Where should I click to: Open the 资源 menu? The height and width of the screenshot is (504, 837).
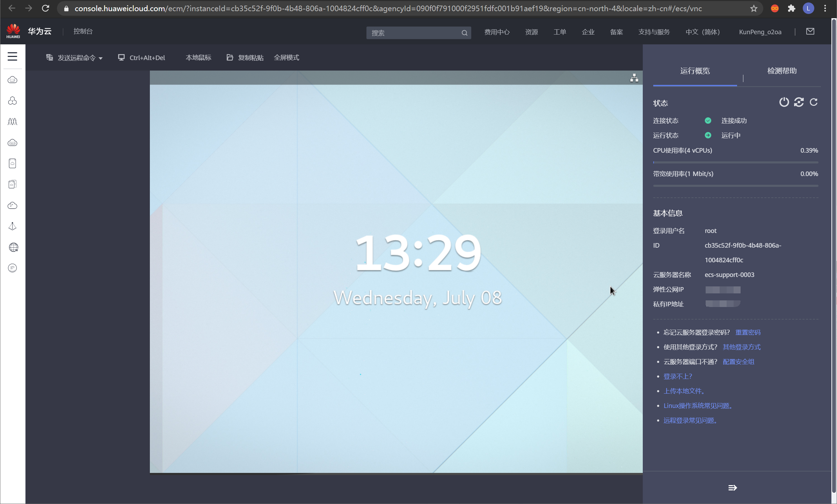(531, 32)
